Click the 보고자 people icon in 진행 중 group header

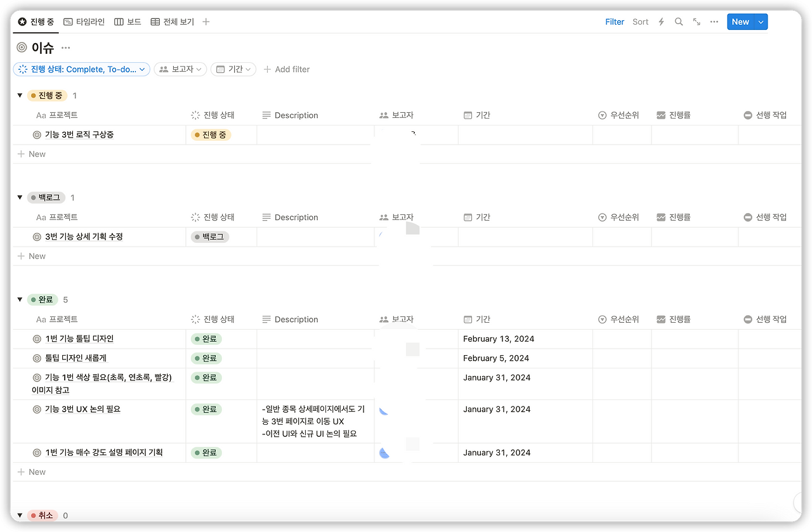[384, 115]
